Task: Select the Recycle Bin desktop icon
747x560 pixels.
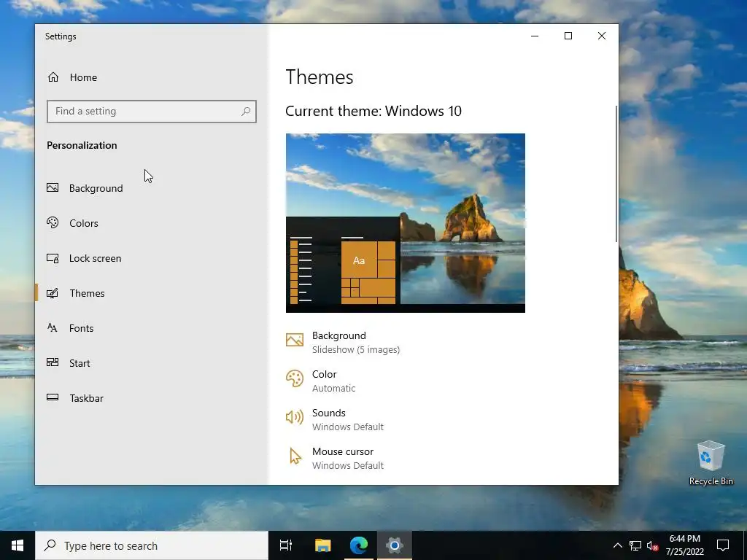Action: tap(711, 462)
